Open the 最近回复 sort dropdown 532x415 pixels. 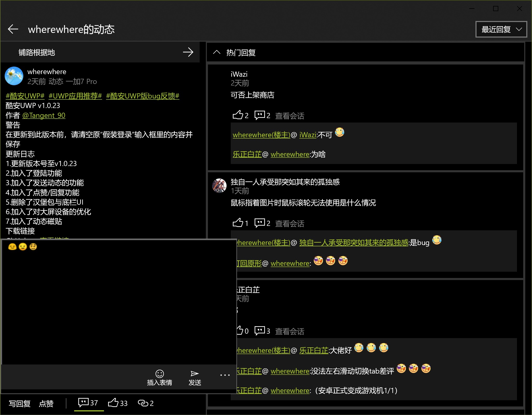[501, 29]
